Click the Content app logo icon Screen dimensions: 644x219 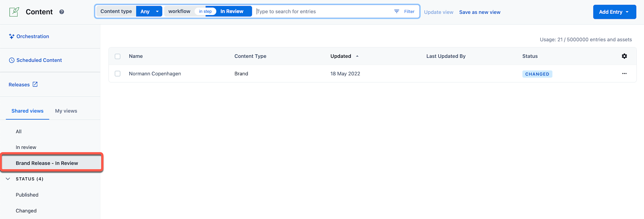click(14, 12)
